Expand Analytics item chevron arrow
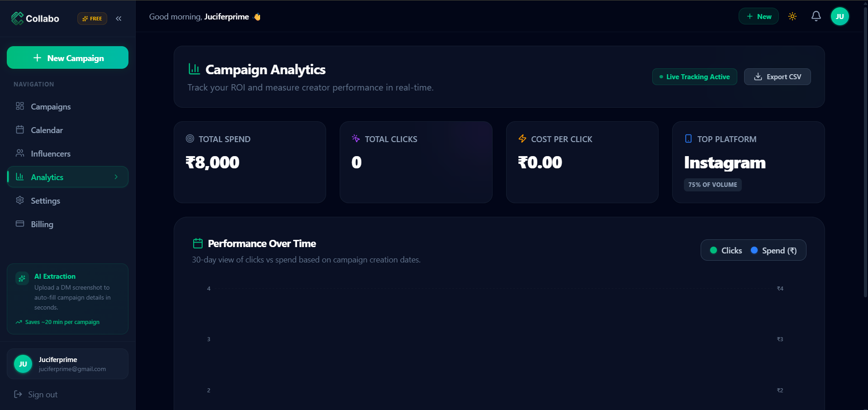Image resolution: width=868 pixels, height=410 pixels. pos(116,177)
